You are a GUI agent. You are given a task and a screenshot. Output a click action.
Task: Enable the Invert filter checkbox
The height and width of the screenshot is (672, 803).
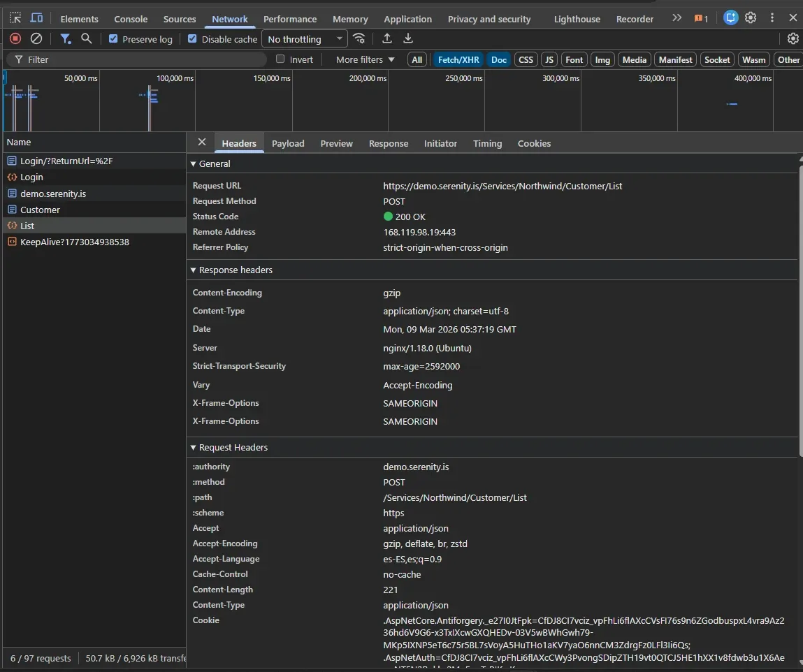click(x=280, y=59)
